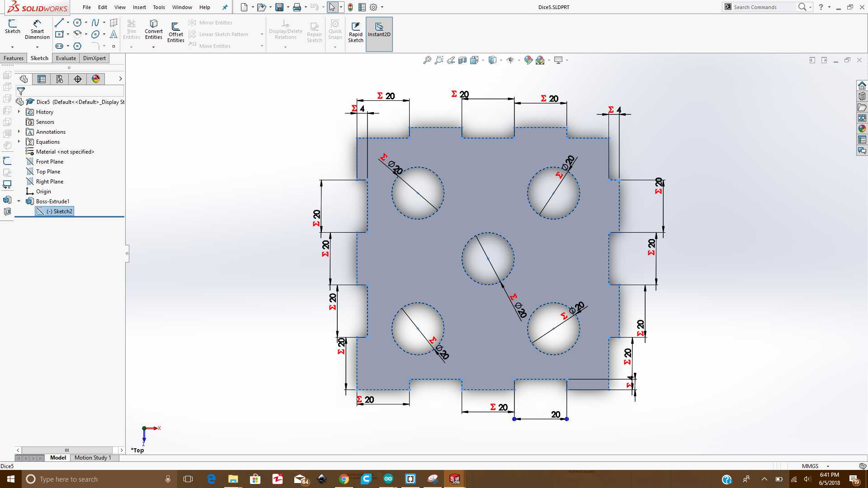Choose the Polygon sketch tool
The height and width of the screenshot is (488, 868).
[77, 46]
